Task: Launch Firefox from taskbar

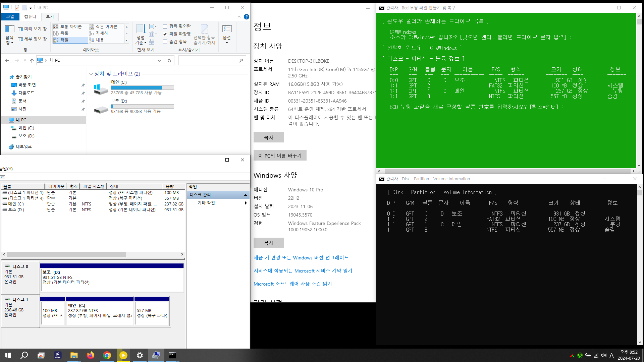Action: tap(91, 355)
